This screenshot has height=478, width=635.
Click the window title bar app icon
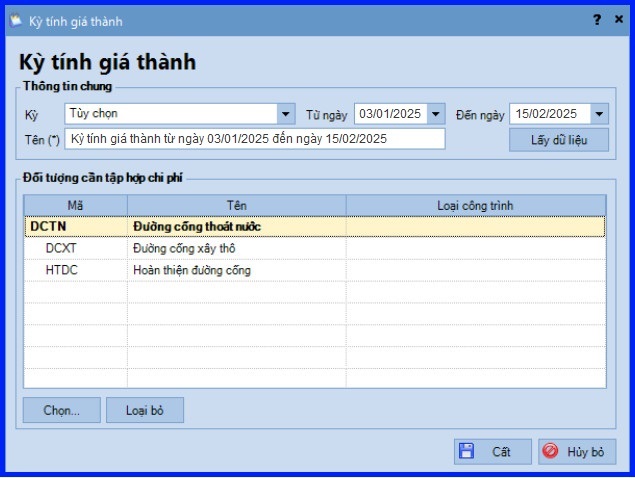click(15, 20)
